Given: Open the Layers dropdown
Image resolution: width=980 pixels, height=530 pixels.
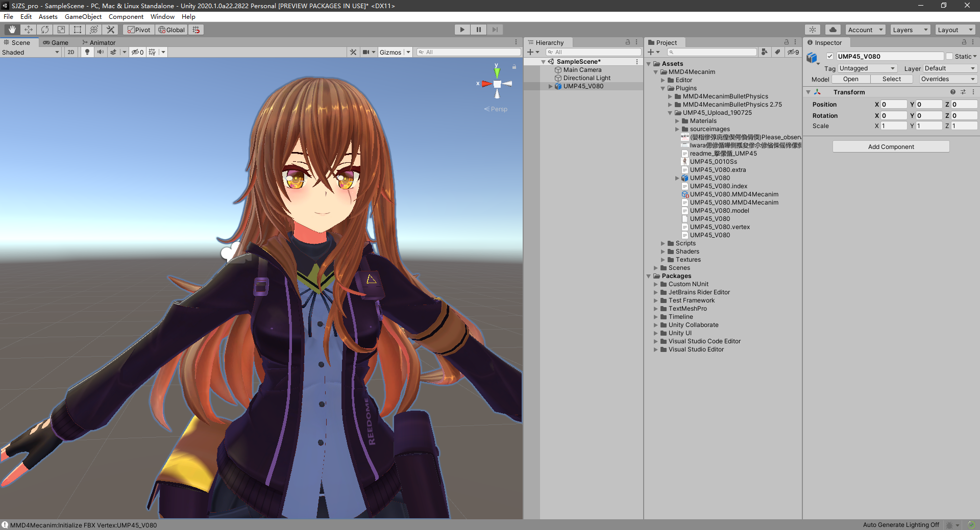Looking at the screenshot, I should [x=910, y=30].
